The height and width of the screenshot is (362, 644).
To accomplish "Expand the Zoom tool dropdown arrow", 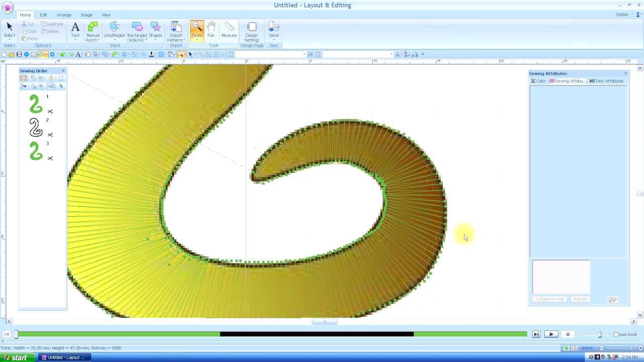I will pos(197,40).
